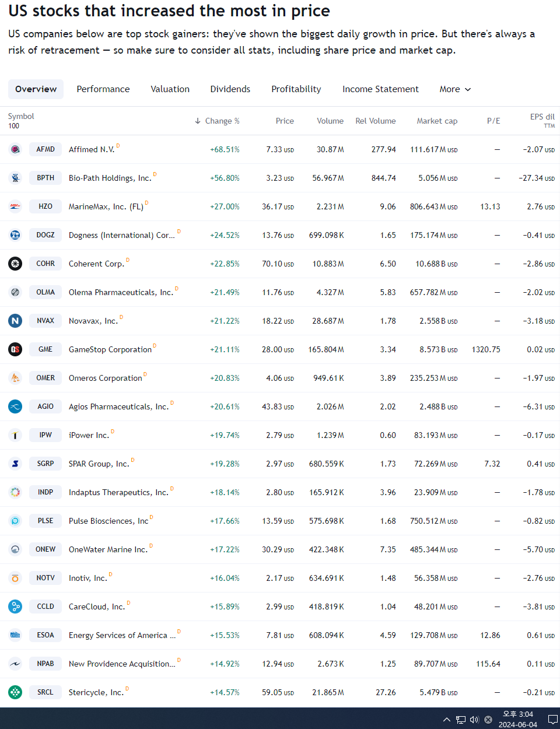Click the GameStop logo icon
This screenshot has height=729, width=560.
click(x=15, y=349)
